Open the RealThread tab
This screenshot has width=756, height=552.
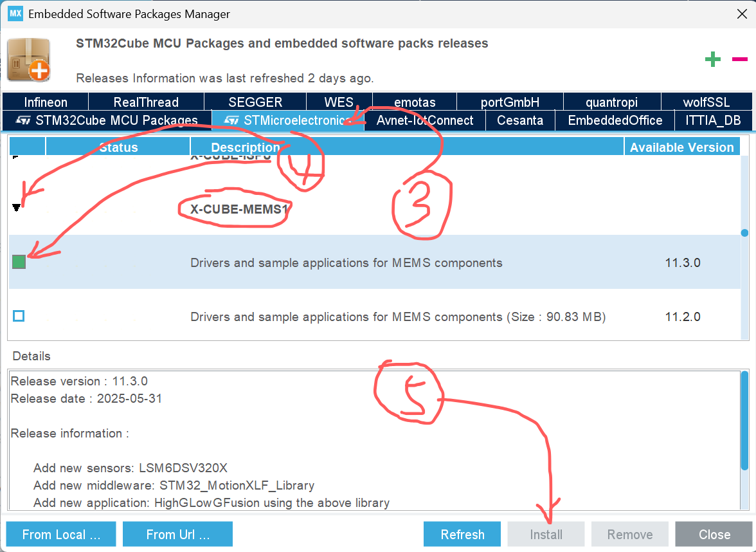point(146,102)
